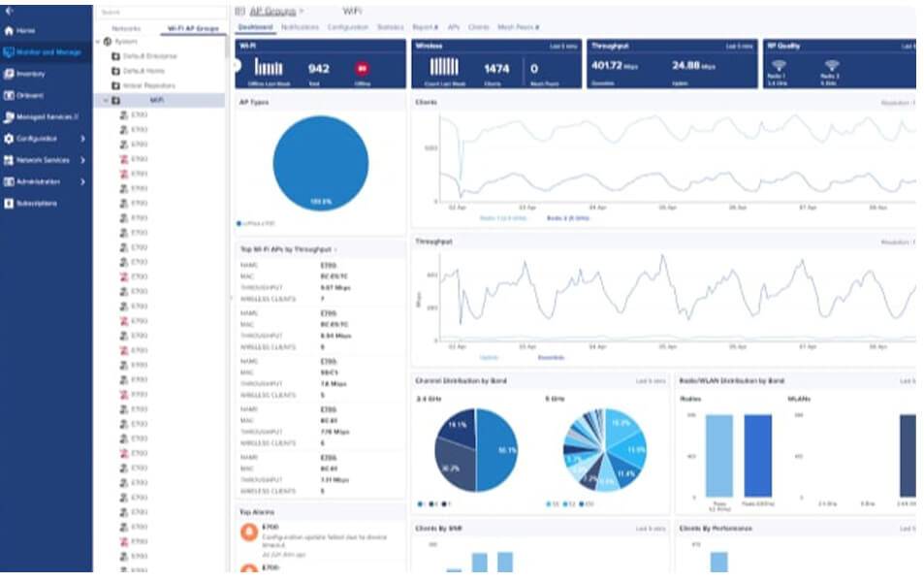Click the 5 GHz darker blue Radios bar
Viewport: 924px width, 582px height.
pos(758,456)
